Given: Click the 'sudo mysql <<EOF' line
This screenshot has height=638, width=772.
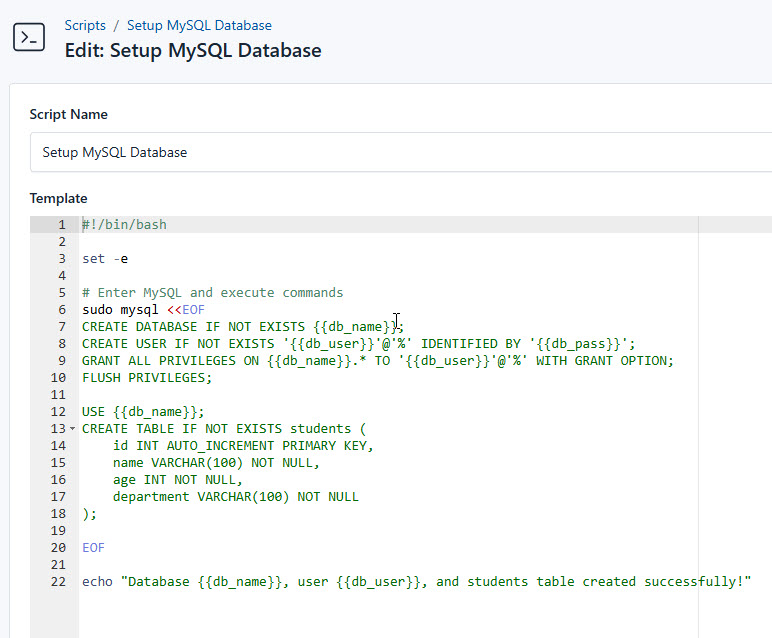Looking at the screenshot, I should click(x=143, y=310).
